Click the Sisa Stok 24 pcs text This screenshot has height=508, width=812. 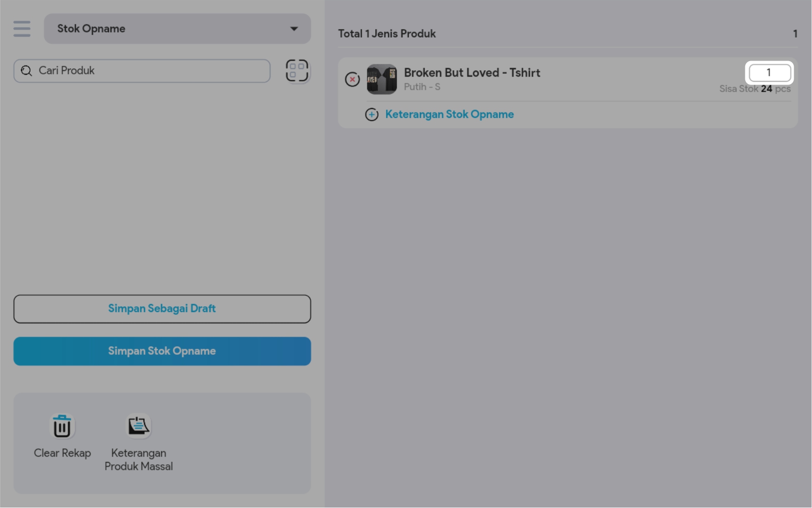(755, 89)
